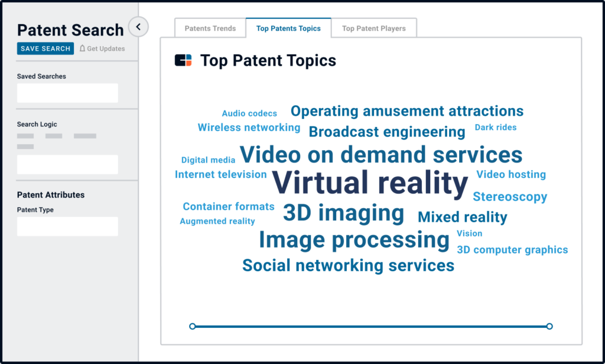Viewport: 605px width, 364px height.
Task: Select the Top Patents Topics tab
Action: pos(288,28)
